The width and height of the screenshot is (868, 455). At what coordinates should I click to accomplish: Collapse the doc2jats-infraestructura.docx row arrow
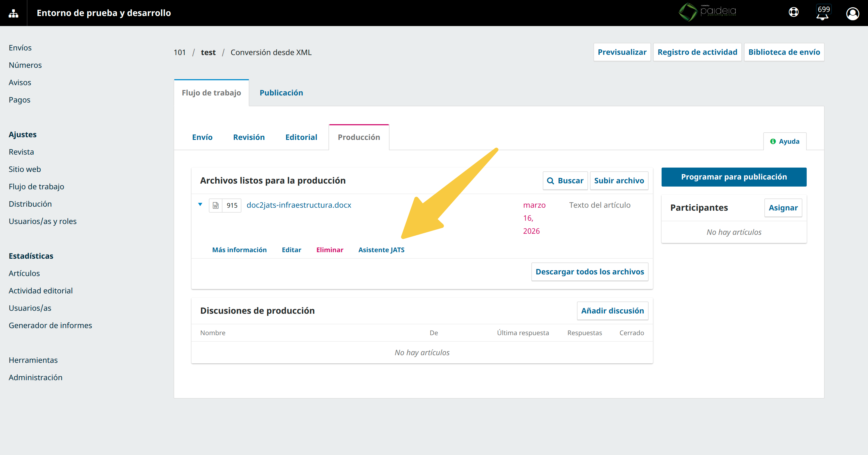click(x=200, y=204)
